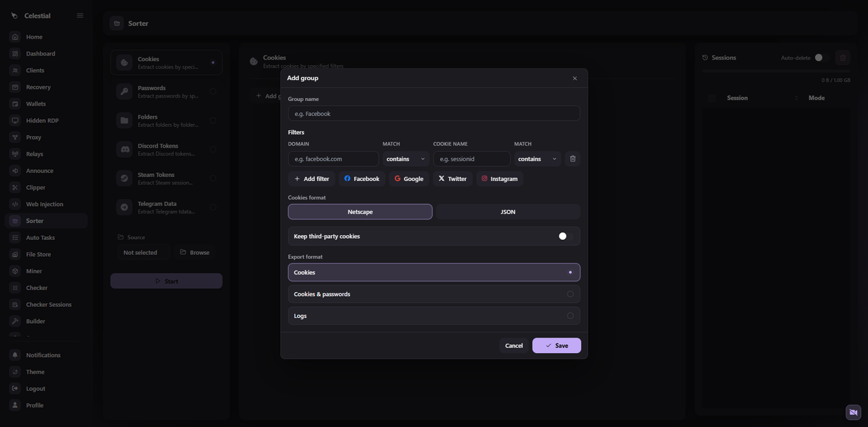Screen dimensions: 868x427
Task: Click the trash icon in the Sessions panel
Action: click(x=843, y=58)
